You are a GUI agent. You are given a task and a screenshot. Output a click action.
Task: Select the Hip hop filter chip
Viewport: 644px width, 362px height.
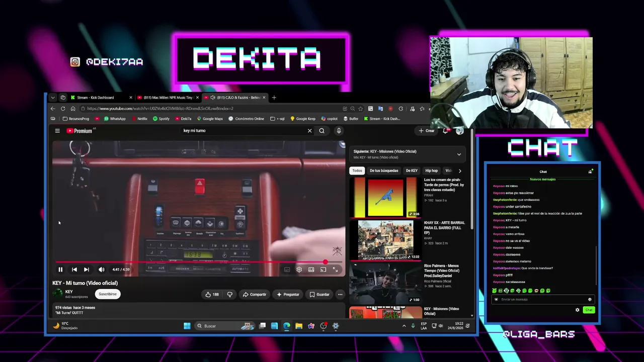coord(432,170)
